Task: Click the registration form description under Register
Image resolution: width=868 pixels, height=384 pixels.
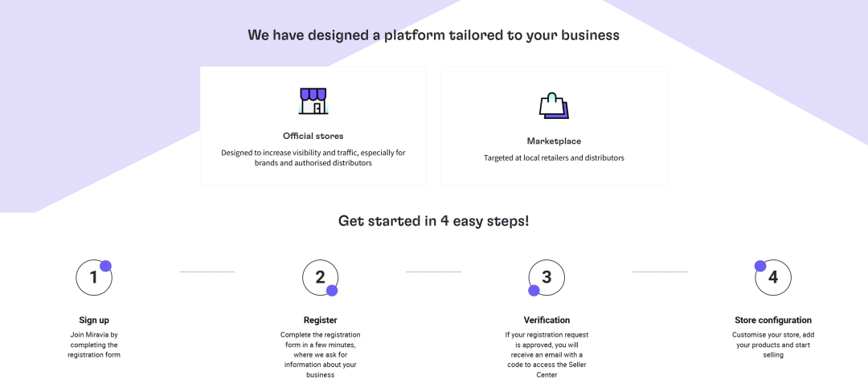Action: point(320,354)
